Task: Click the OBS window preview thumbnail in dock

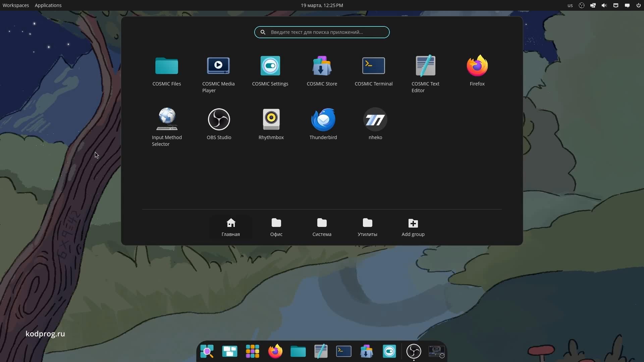Action: pyautogui.click(x=436, y=351)
